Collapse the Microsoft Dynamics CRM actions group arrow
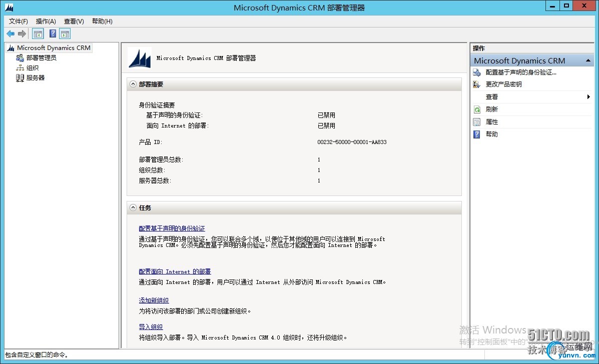 [588, 60]
